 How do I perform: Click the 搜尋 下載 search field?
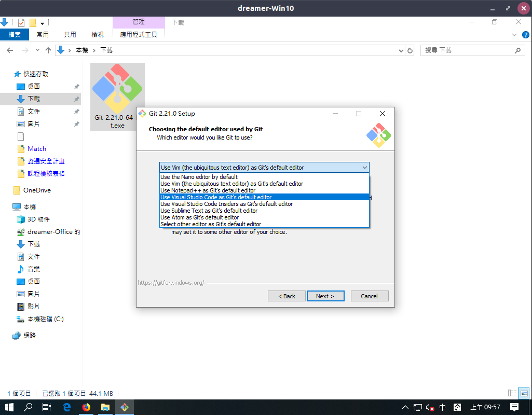click(467, 50)
